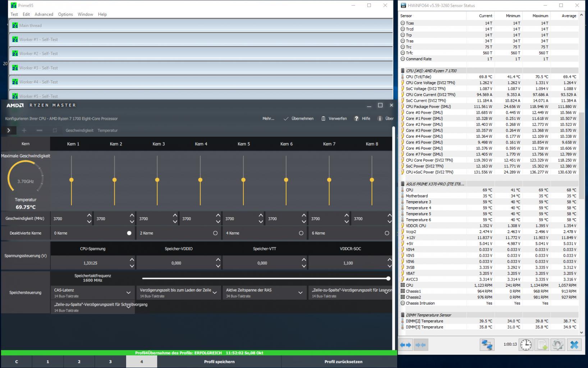588x368 pixels.
Task: Click the blue X icon in HWiNFO toolbar
Action: pos(574,345)
